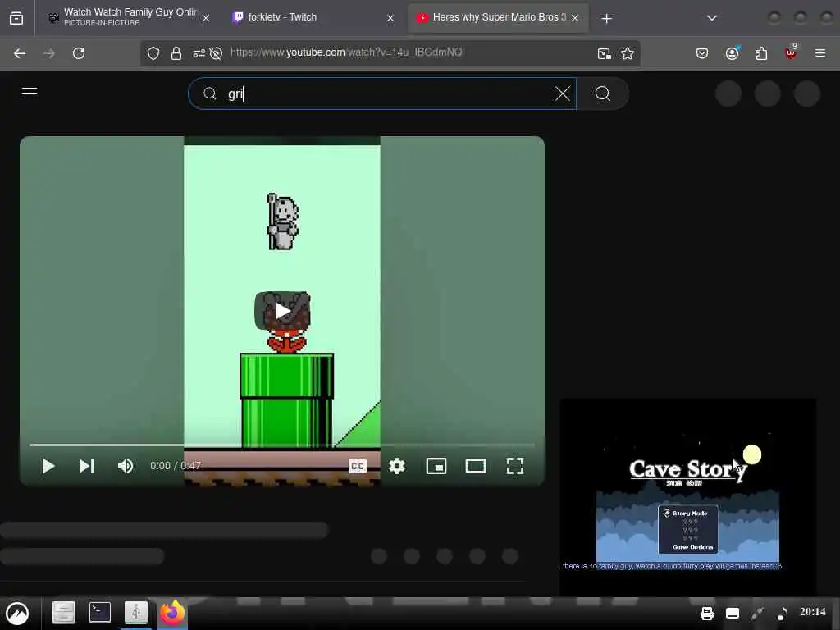Switch to the Watch Family Guy Online tab
This screenshot has height=630, width=840.
129,18
